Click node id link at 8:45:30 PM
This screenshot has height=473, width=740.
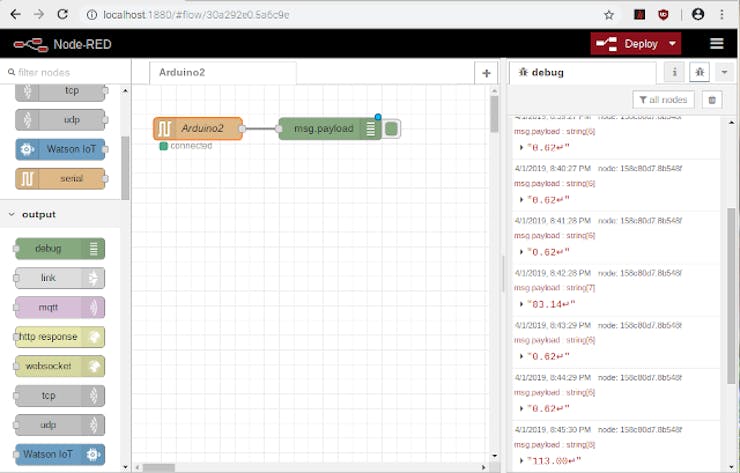click(x=640, y=430)
